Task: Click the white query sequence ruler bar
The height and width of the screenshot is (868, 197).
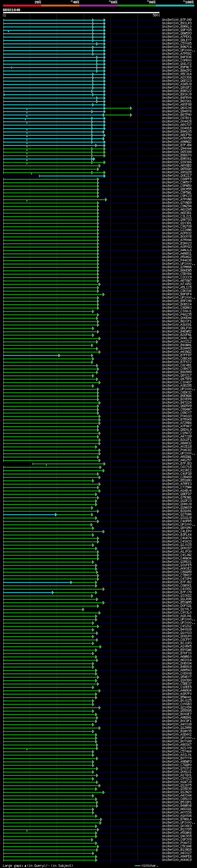Action: click(81, 13)
